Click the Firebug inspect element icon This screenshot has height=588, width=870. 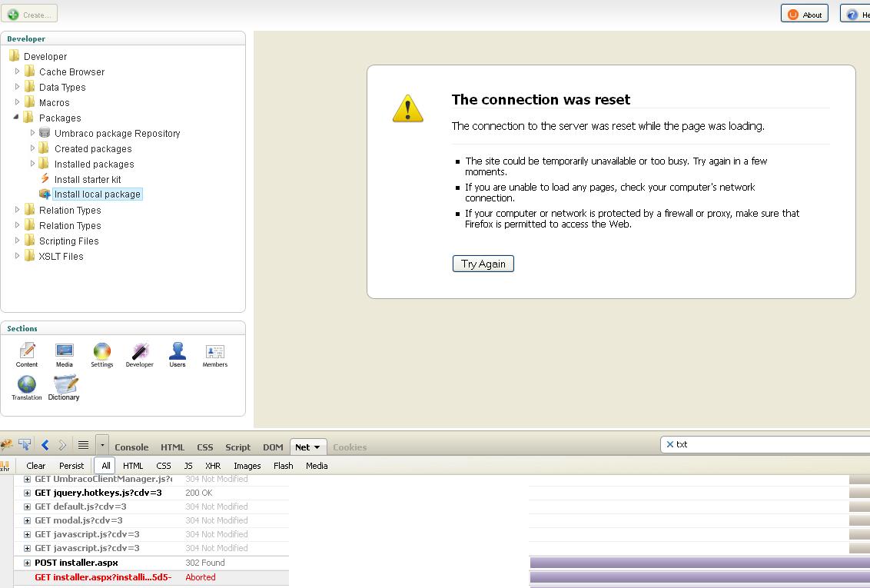[x=25, y=445]
